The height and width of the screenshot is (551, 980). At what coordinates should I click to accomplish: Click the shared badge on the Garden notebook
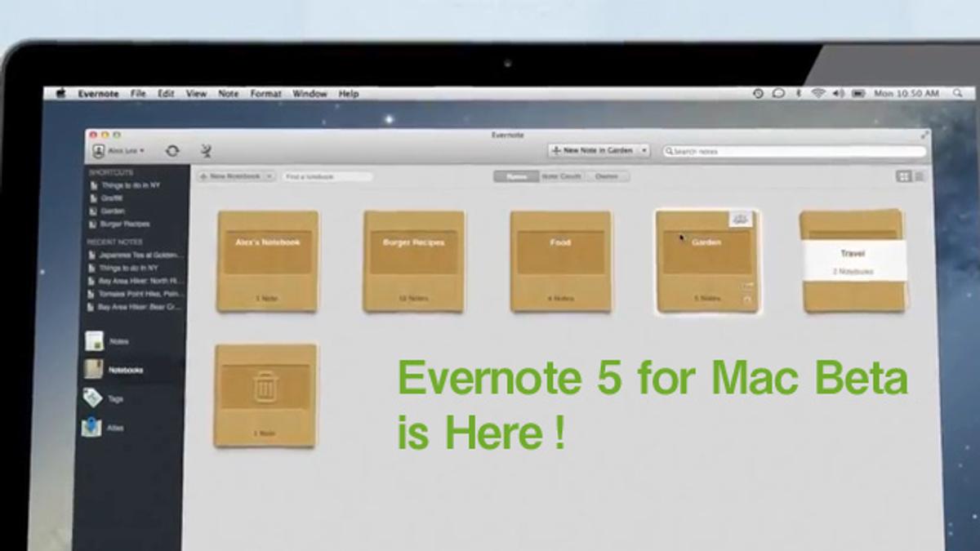(x=741, y=219)
